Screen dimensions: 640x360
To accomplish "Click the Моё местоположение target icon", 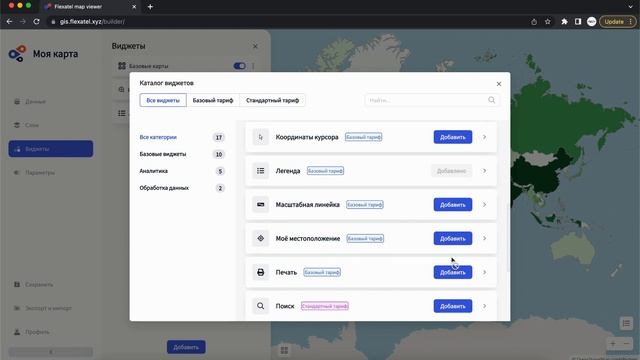I will click(260, 238).
